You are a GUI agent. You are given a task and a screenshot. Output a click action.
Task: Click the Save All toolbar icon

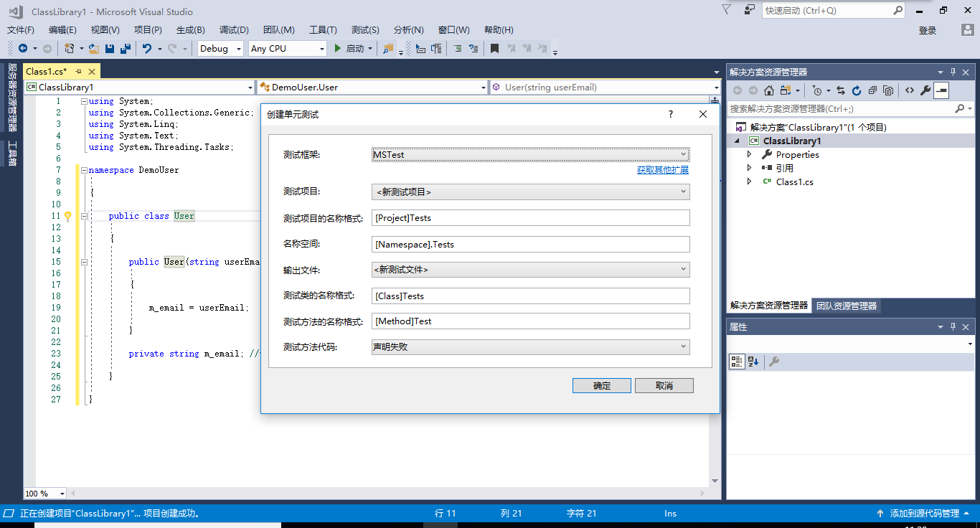click(x=126, y=49)
